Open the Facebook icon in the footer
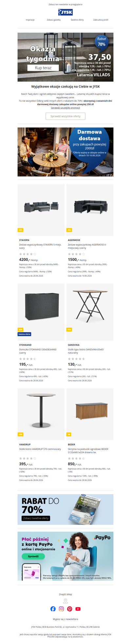The height and width of the screenshot is (644, 131). point(53,609)
